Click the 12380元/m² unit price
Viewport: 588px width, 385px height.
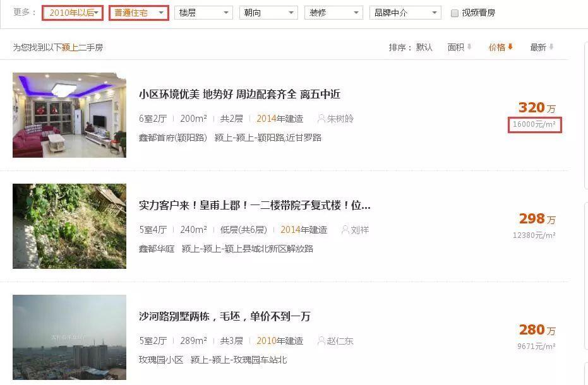pyautogui.click(x=534, y=235)
